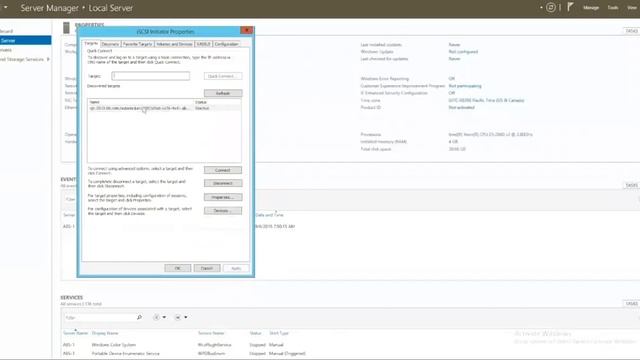This screenshot has width=640, height=360.
Task: Expand File and Storage Services arrow
Action: (x=48, y=59)
